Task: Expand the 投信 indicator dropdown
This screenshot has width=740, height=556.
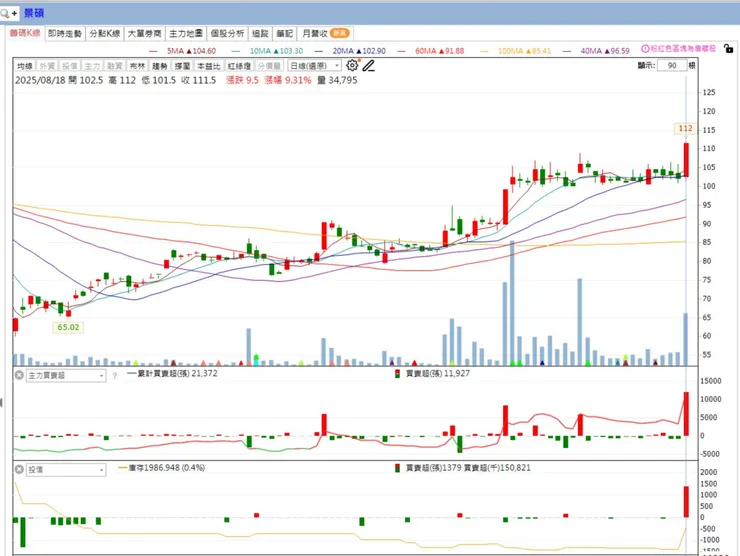Action: pos(66,470)
